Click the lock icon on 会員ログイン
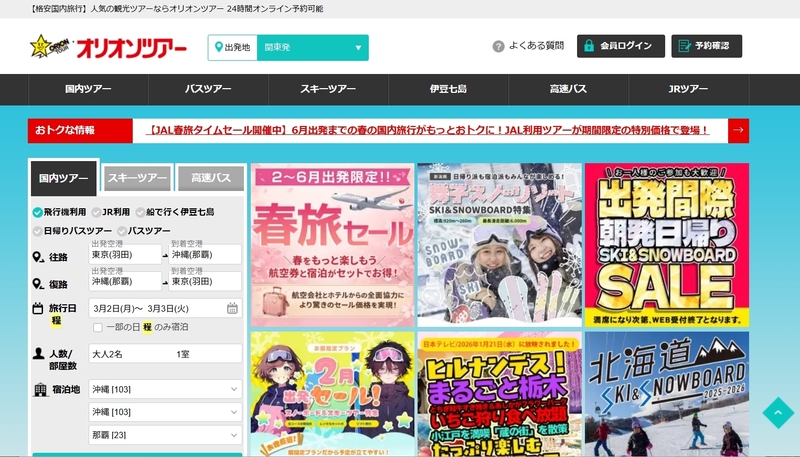This screenshot has height=457, width=800. [x=589, y=46]
